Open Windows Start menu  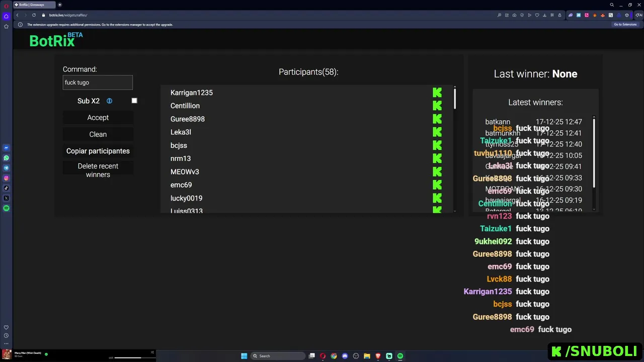244,356
